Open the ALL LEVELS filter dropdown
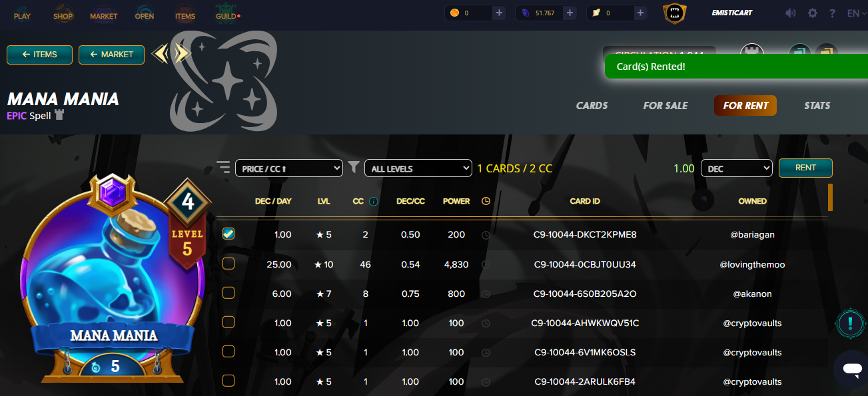The image size is (868, 396). 418,168
